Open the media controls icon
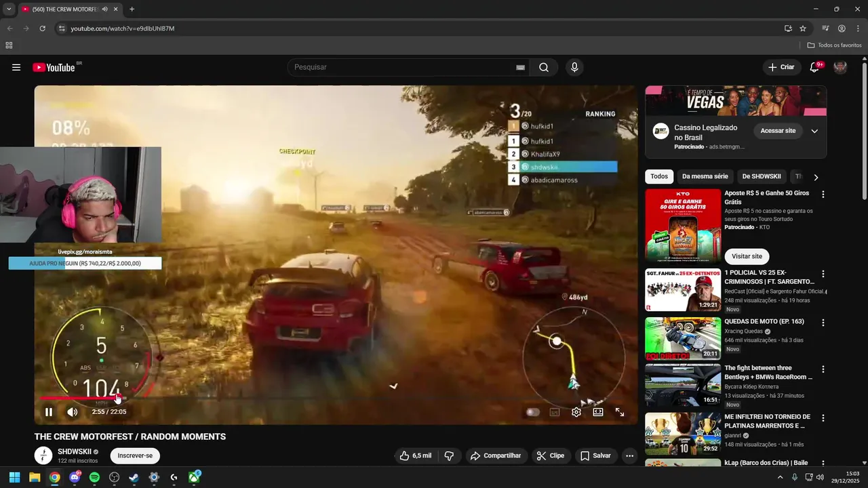The image size is (868, 488). [825, 28]
